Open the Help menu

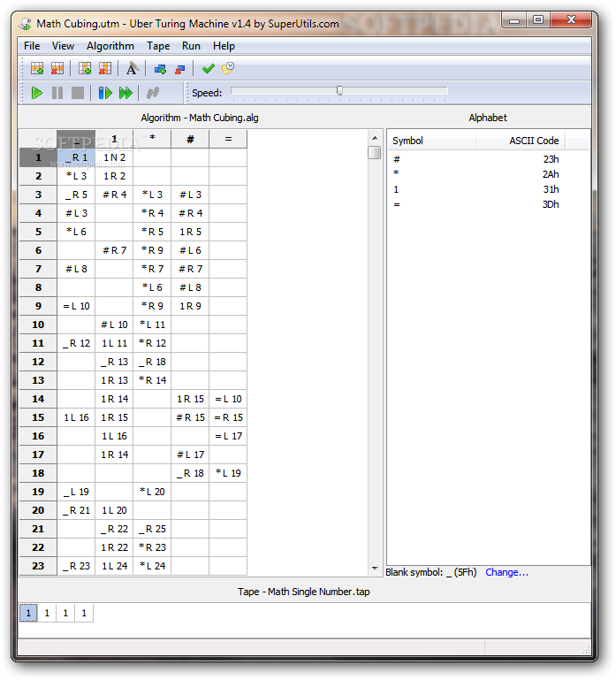coord(224,46)
